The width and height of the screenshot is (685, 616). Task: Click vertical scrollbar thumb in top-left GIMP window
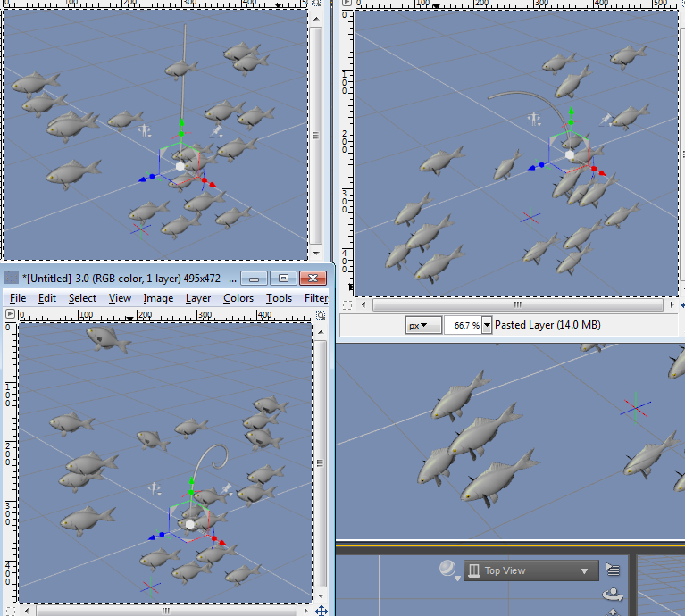pyautogui.click(x=316, y=136)
